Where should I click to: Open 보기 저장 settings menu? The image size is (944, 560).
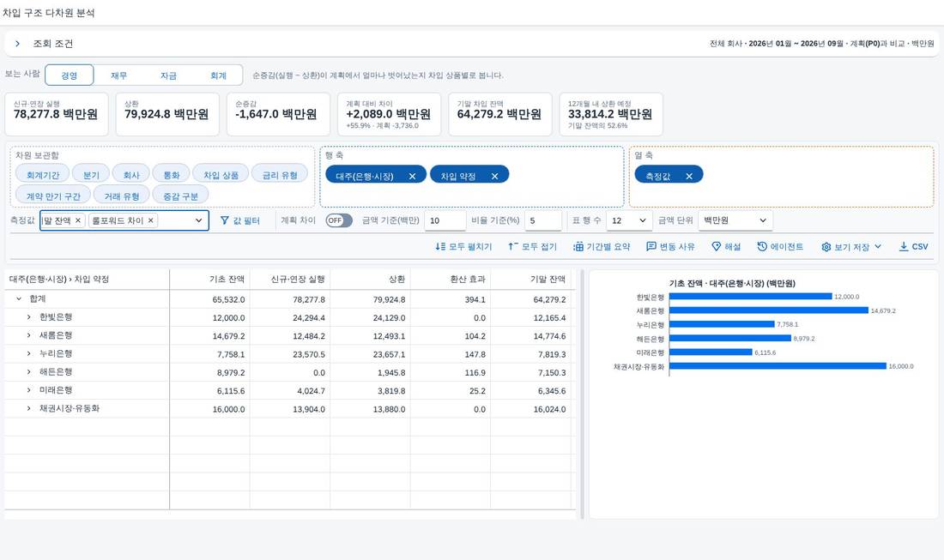851,247
